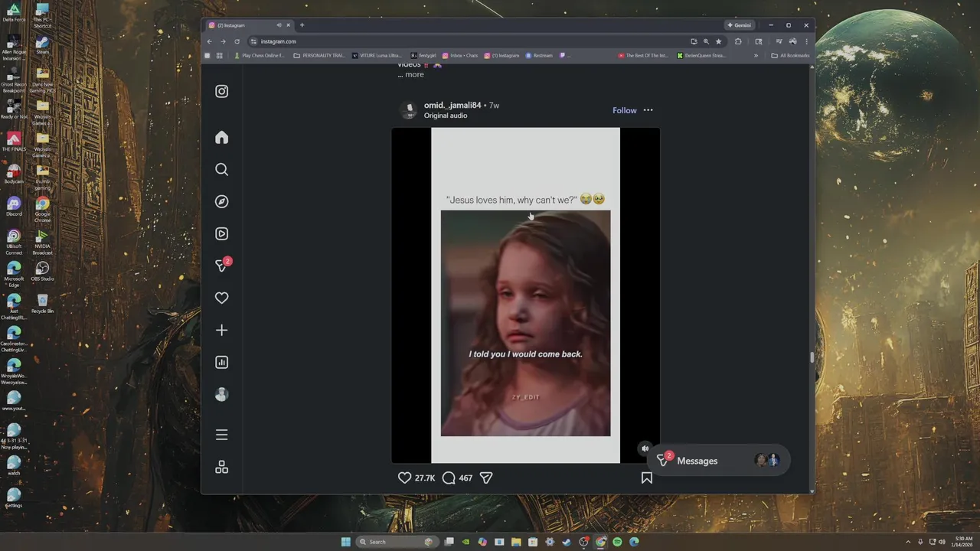This screenshot has height=551, width=980.
Task: Open The Best Of The Int... bookmark
Action: (x=643, y=56)
